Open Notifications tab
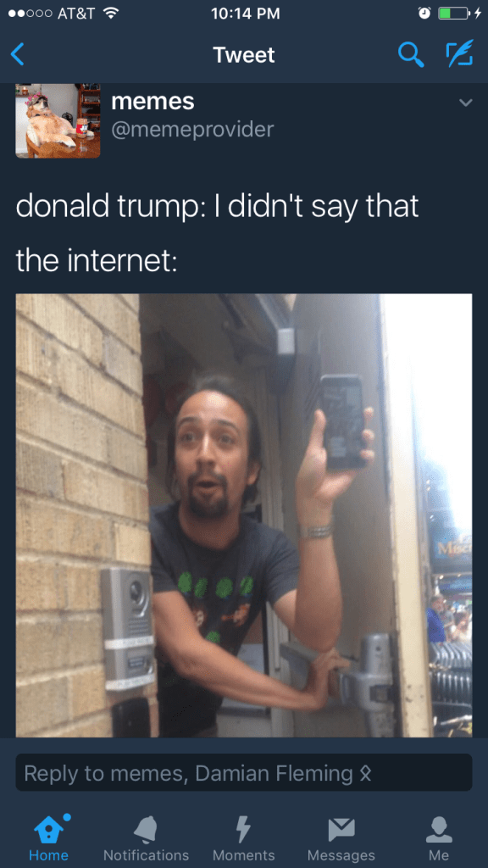The height and width of the screenshot is (868, 488). [146, 837]
